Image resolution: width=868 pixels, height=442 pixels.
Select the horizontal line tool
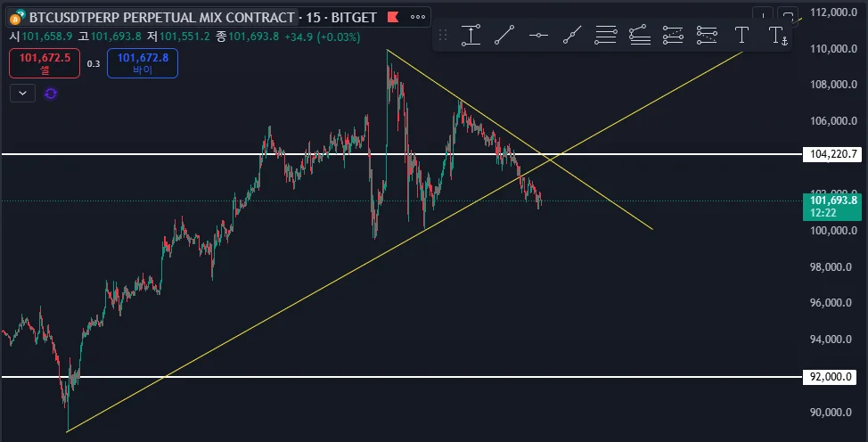(538, 35)
